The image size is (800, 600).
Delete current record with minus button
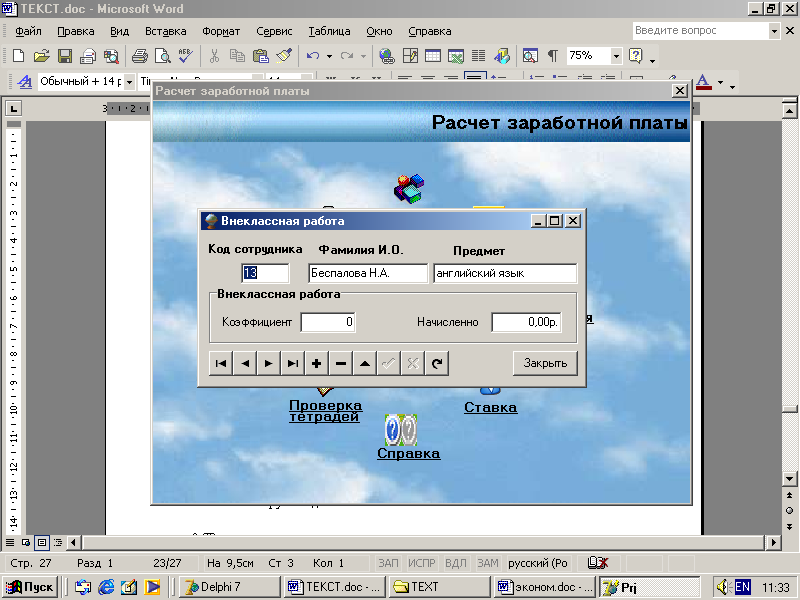click(x=341, y=363)
